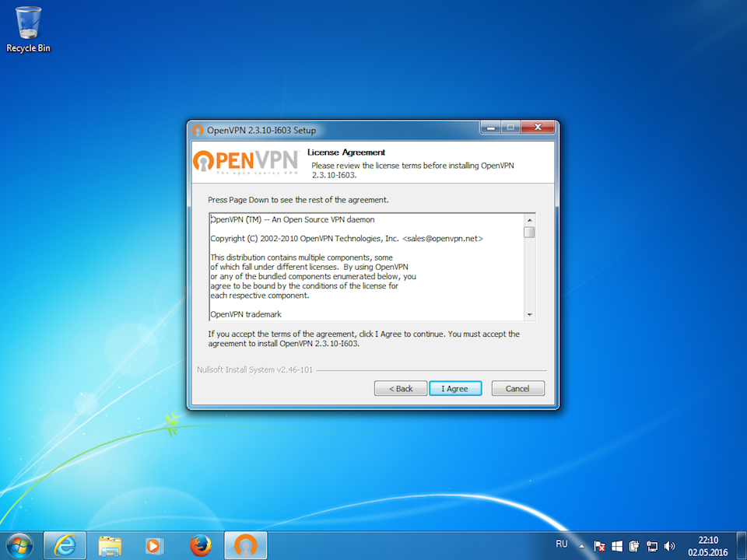Open the Action Center flag tray icon
The height and width of the screenshot is (560, 747).
click(x=599, y=546)
